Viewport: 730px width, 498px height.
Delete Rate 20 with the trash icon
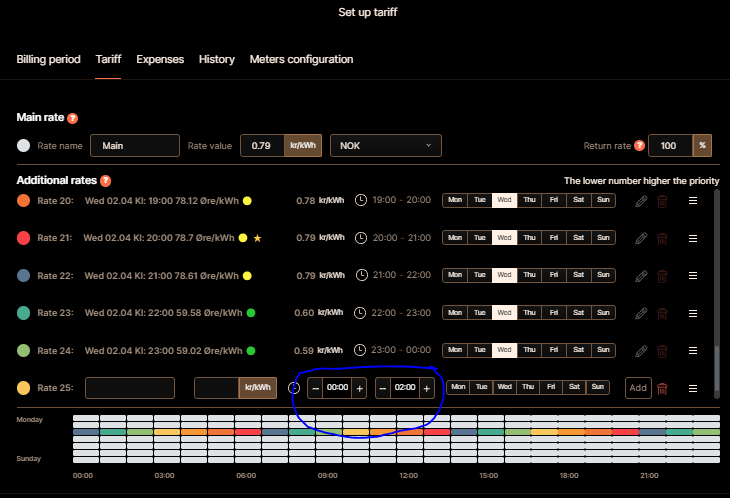click(662, 201)
